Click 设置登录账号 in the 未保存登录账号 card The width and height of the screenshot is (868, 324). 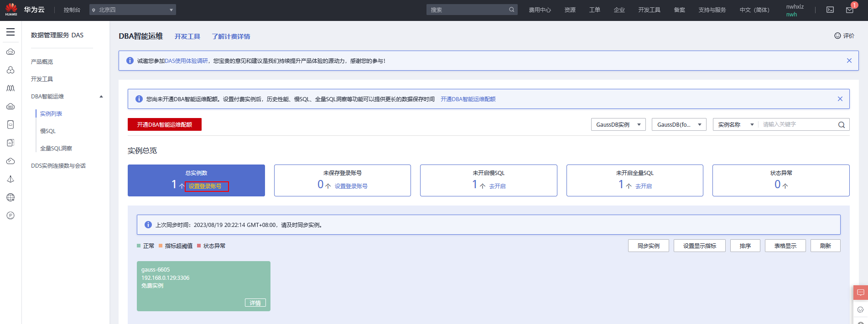coord(351,186)
